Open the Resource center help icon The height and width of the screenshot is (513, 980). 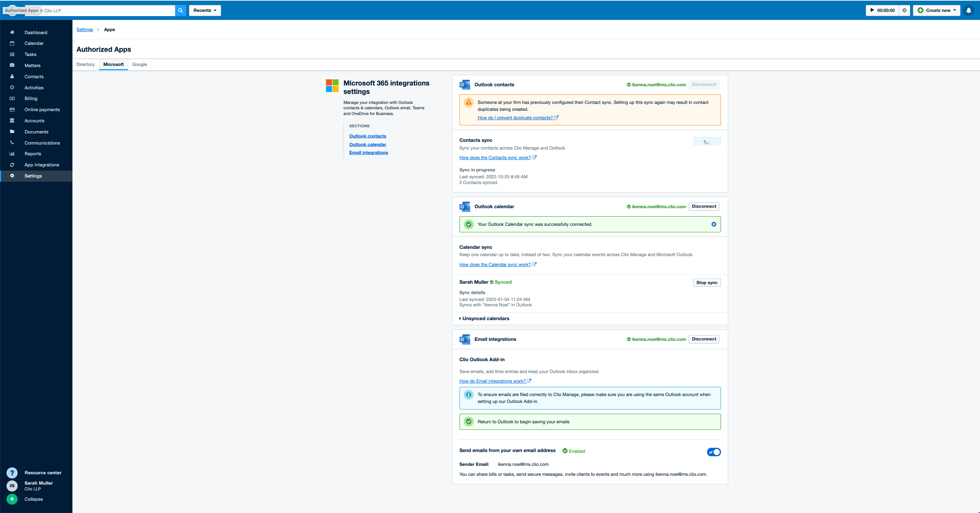pyautogui.click(x=12, y=473)
